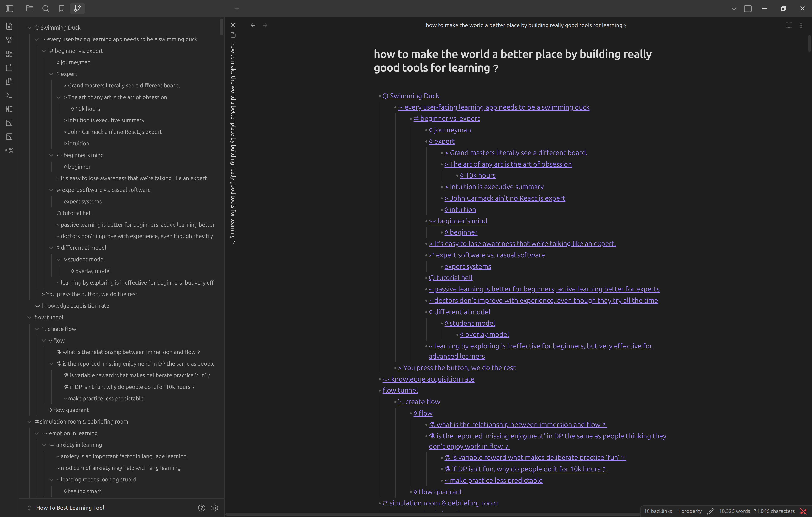Collapse the Swimming Duck tree node
812x517 pixels.
point(29,27)
